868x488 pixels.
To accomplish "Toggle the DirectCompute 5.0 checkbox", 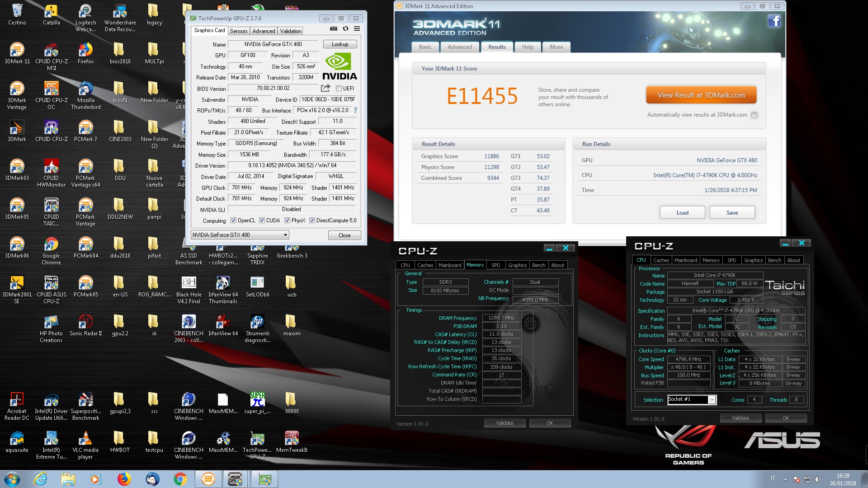I will pos(312,221).
